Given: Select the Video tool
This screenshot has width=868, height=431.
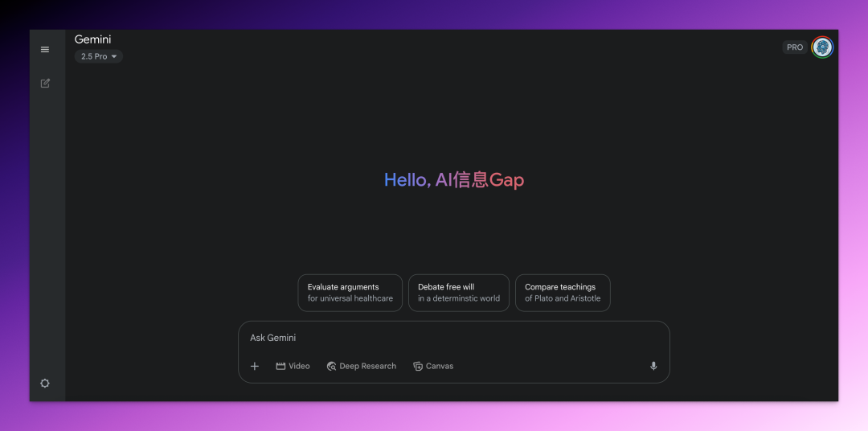Looking at the screenshot, I should 293,366.
